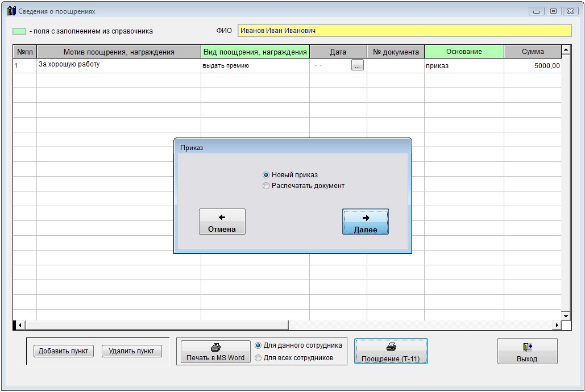Viewport: 585px width, 392px height.
Task: Click the Сумма column header
Action: 533,52
